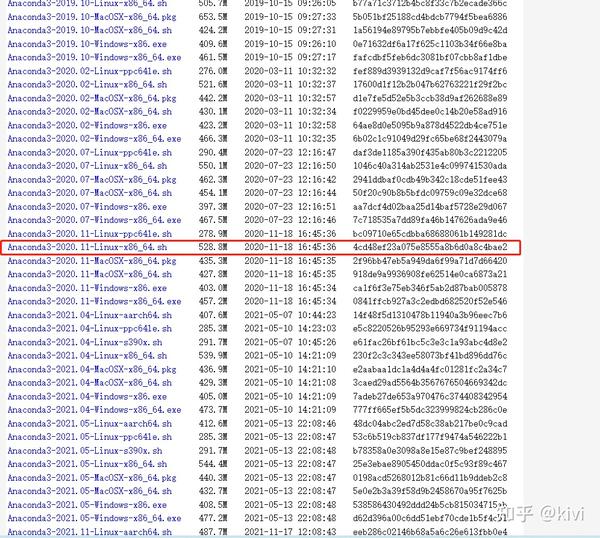Select Anaconda3-2020.02-Linux-ppc64le.sh link
The height and width of the screenshot is (538, 600).
click(90, 72)
